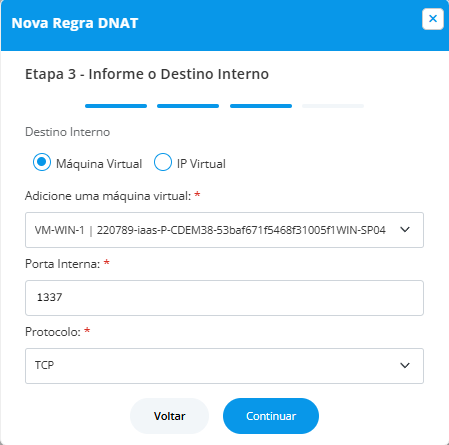Expand the chevron arrow of the VM selector
449x445 pixels.
click(x=405, y=230)
